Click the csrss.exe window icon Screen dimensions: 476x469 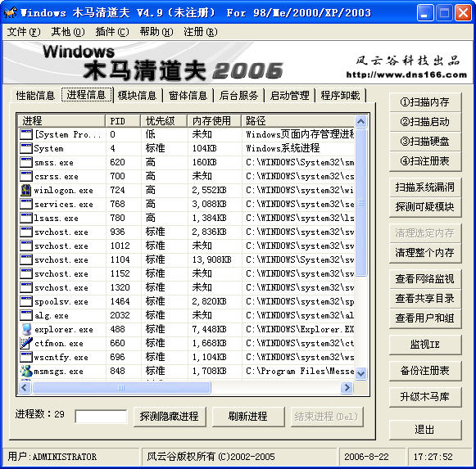25,176
